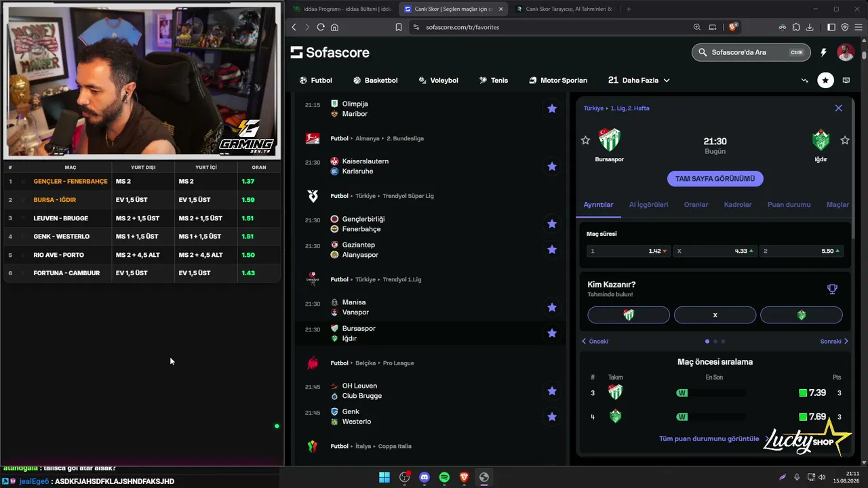Open the user profile avatar in Sofascore

pos(846,52)
